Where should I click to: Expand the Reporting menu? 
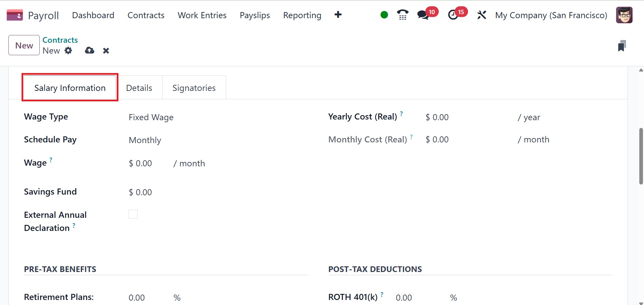pyautogui.click(x=302, y=15)
